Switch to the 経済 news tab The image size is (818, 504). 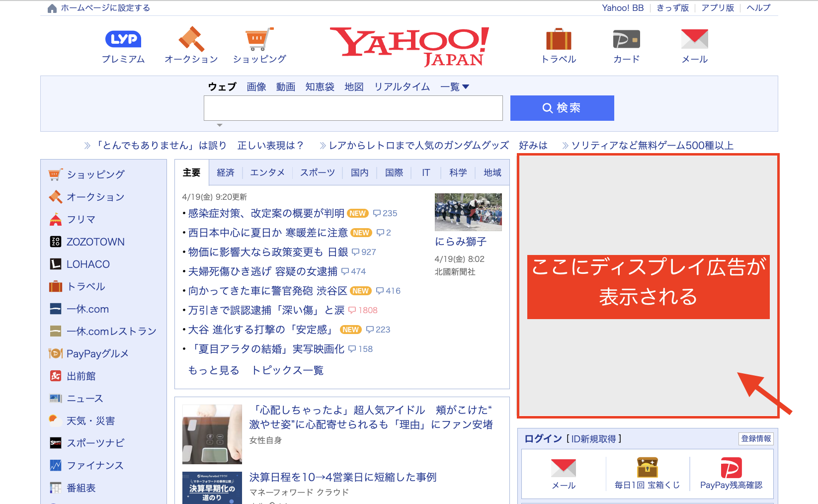[x=226, y=172]
